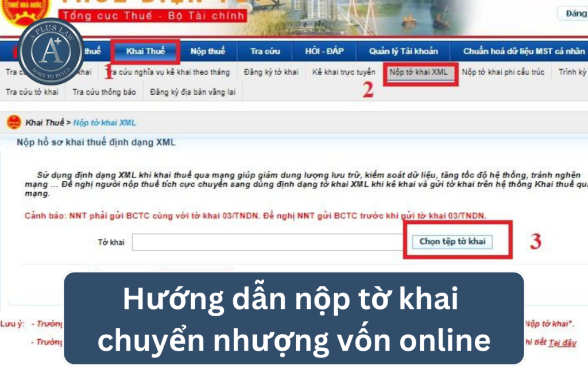
Task: Switch to the Tra cứu main tab
Action: (x=265, y=51)
